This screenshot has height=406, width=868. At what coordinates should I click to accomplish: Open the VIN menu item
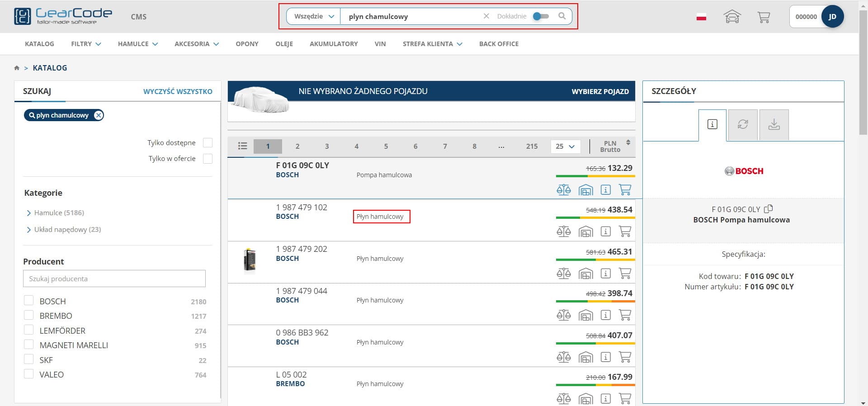380,44
